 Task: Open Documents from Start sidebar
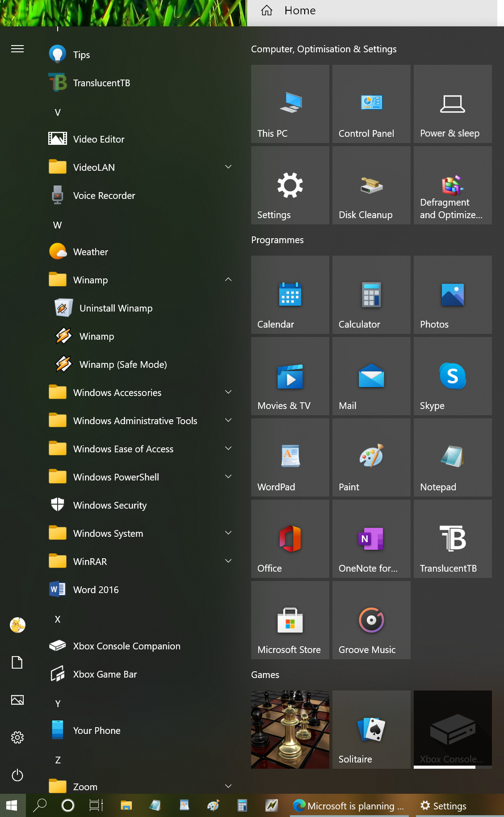[x=17, y=662]
